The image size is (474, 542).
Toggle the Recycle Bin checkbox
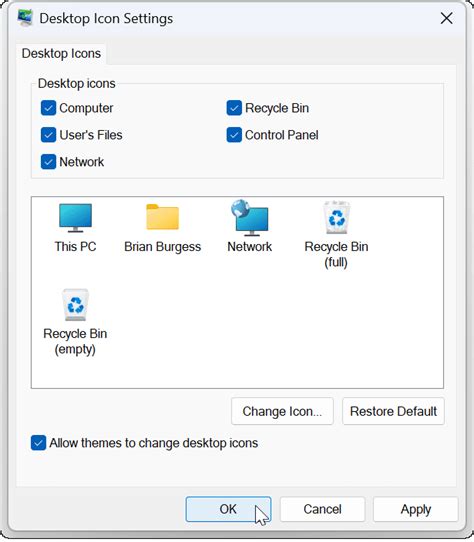(x=234, y=108)
